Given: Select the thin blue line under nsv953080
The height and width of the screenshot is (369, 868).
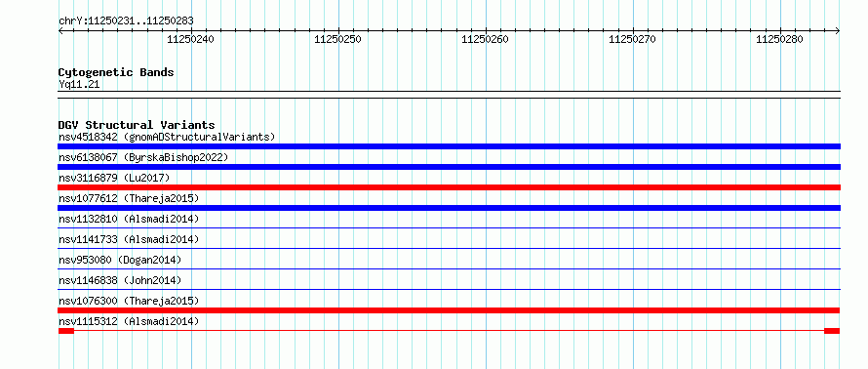Looking at the screenshot, I should [x=449, y=268].
